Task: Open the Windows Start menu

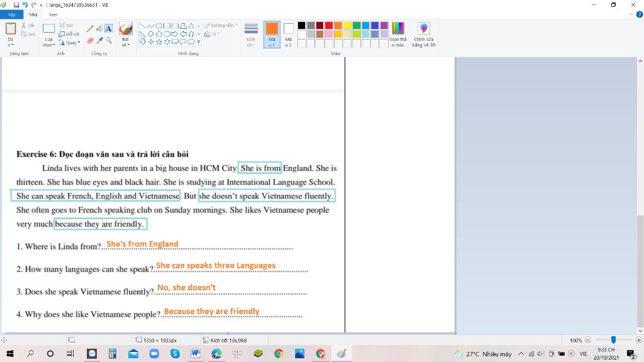Action: (10, 353)
